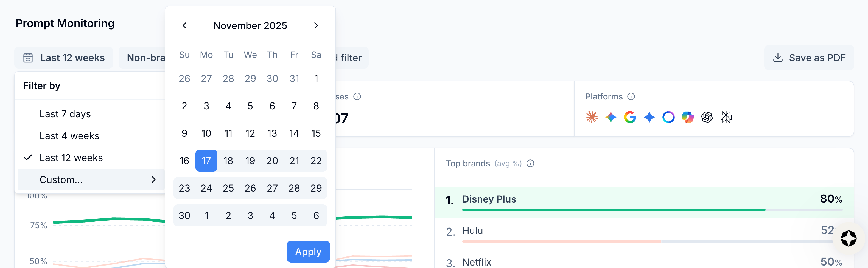Select November 29 in the calendar
This screenshot has height=268, width=868.
click(x=316, y=188)
